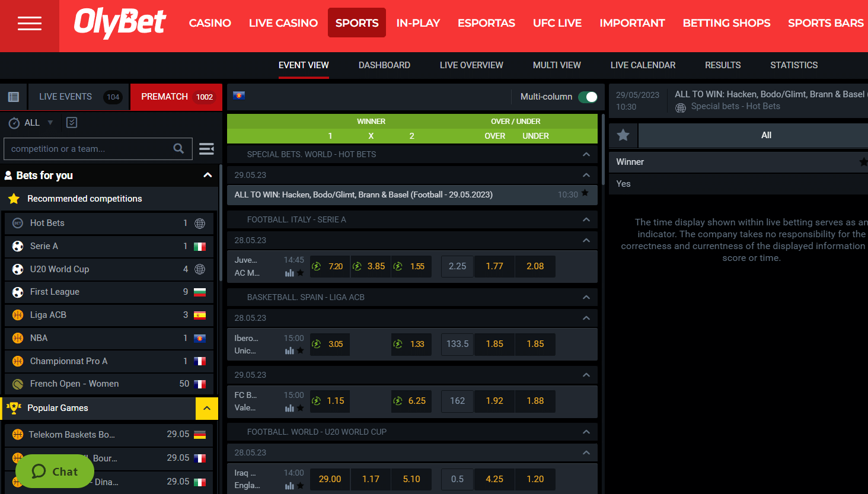
Task: Click the Bulgarian flag on First League row
Action: (200, 292)
